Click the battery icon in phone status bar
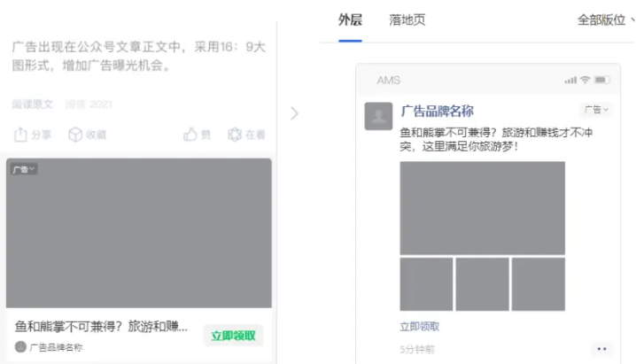Image resolution: width=636 pixels, height=364 pixels. click(x=602, y=80)
